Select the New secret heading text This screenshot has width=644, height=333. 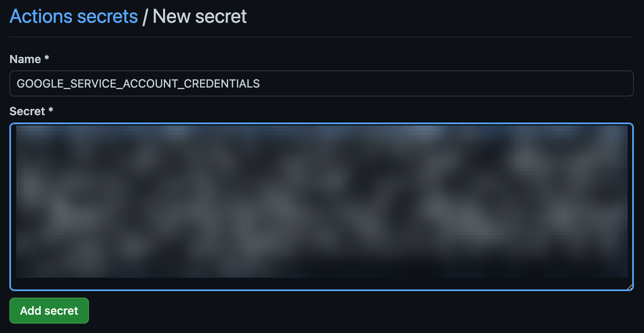coord(200,17)
